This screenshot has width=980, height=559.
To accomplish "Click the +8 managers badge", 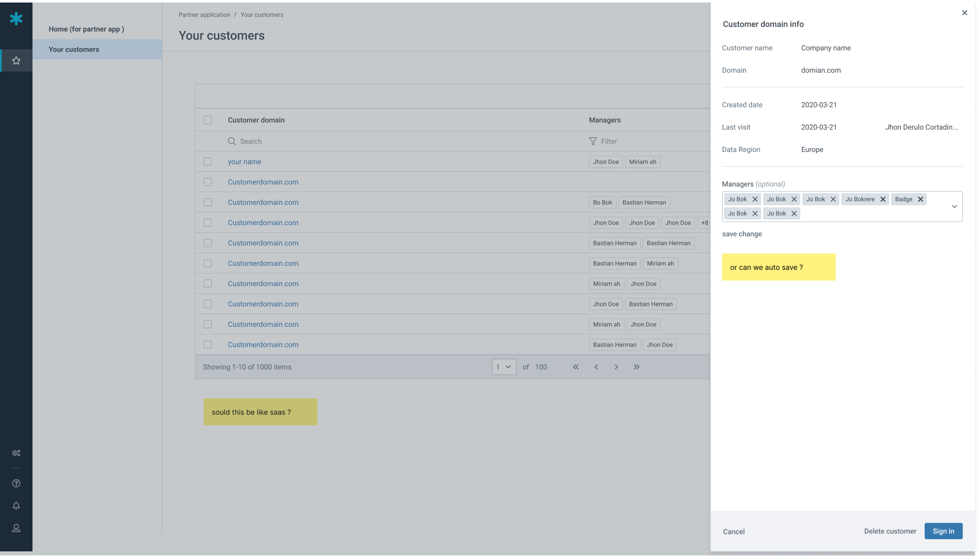I will [x=704, y=223].
